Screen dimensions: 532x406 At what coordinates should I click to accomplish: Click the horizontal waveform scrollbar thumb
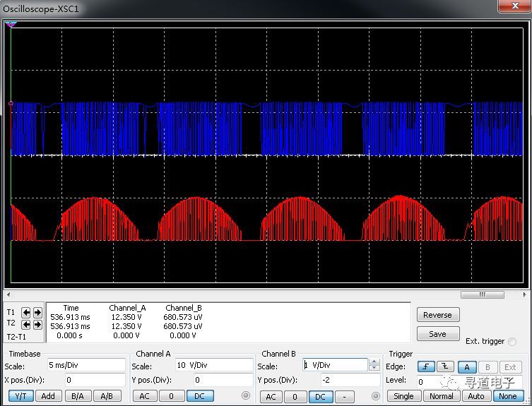click(482, 294)
